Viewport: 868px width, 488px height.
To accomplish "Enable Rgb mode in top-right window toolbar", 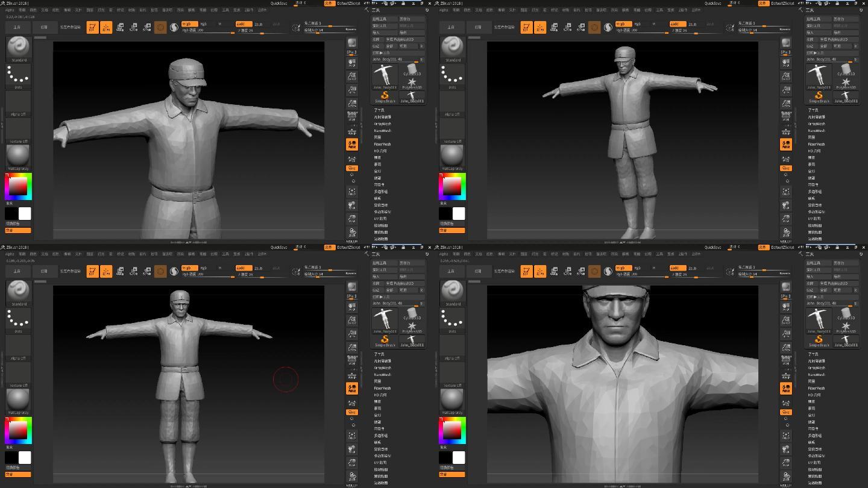I will (x=637, y=24).
